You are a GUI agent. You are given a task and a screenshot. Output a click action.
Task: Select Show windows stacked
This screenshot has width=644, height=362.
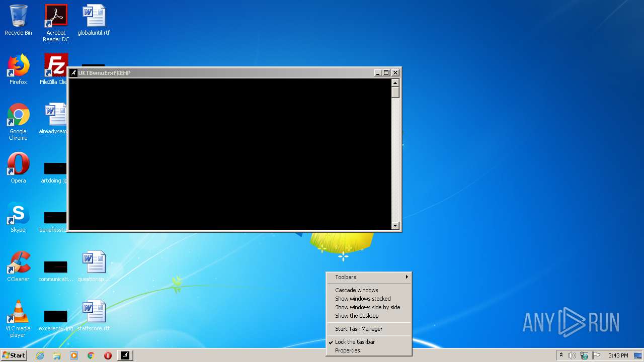369,299
